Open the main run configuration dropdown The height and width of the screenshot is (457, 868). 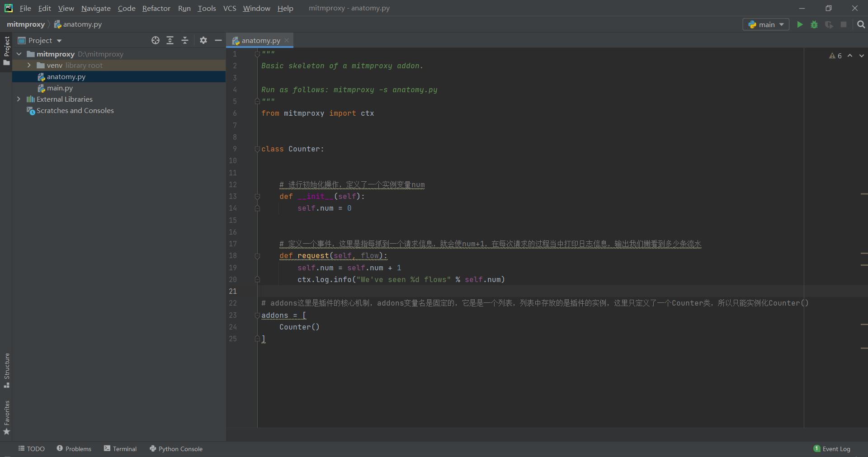(766, 24)
